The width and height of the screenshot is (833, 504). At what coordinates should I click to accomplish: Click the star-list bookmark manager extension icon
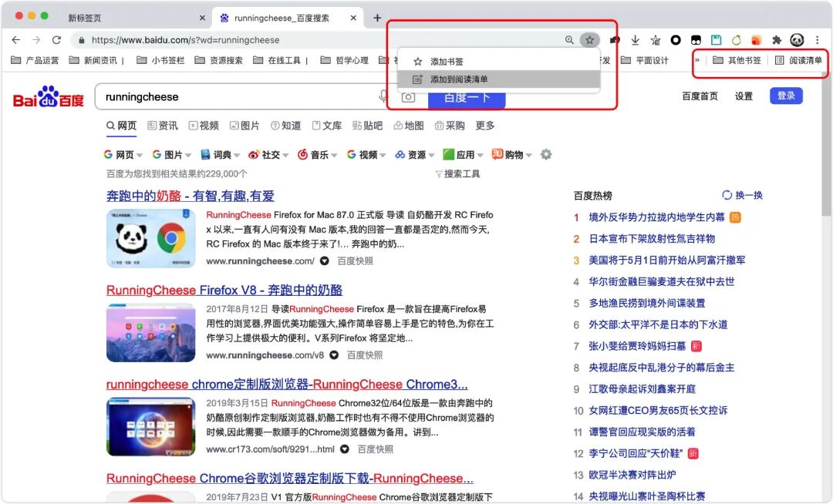point(656,40)
